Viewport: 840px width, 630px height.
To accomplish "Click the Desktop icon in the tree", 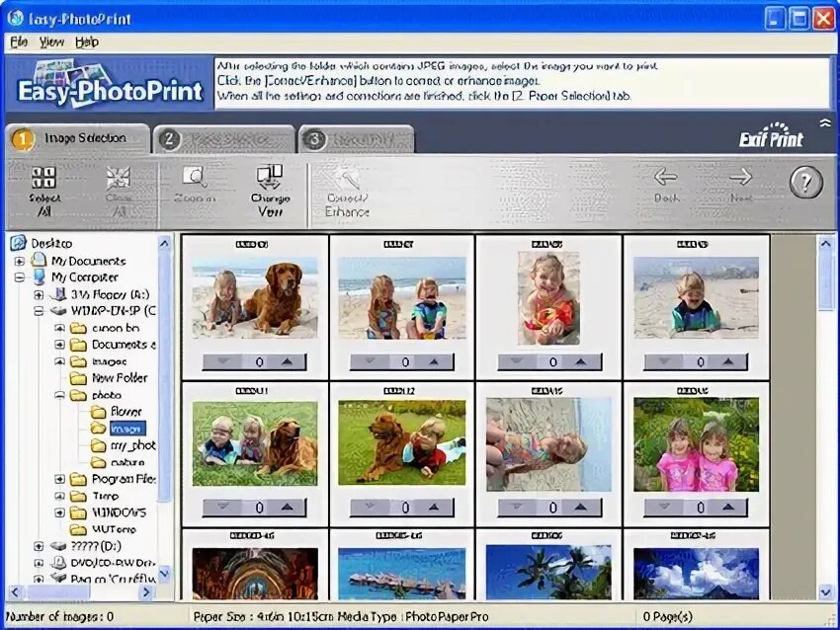I will pyautogui.click(x=18, y=243).
